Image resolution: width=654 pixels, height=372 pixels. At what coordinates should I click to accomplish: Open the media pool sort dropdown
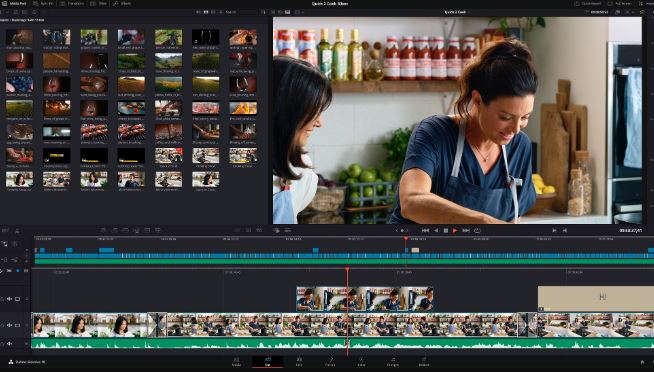(264, 12)
